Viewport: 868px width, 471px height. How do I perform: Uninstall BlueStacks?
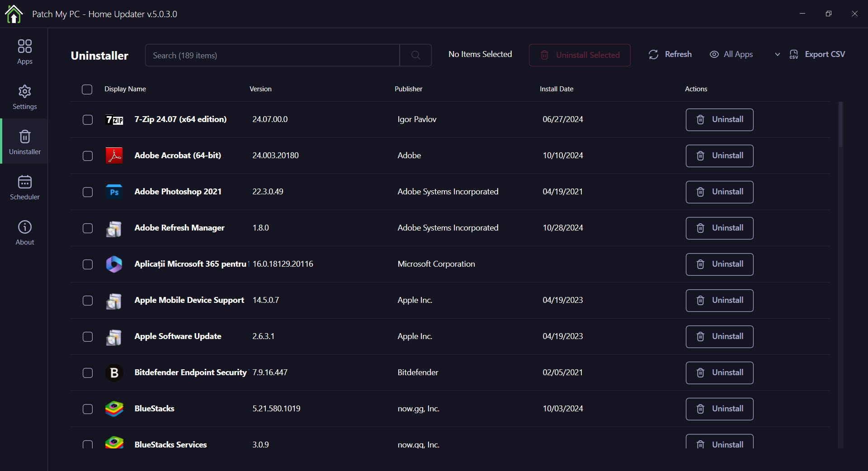coord(719,409)
